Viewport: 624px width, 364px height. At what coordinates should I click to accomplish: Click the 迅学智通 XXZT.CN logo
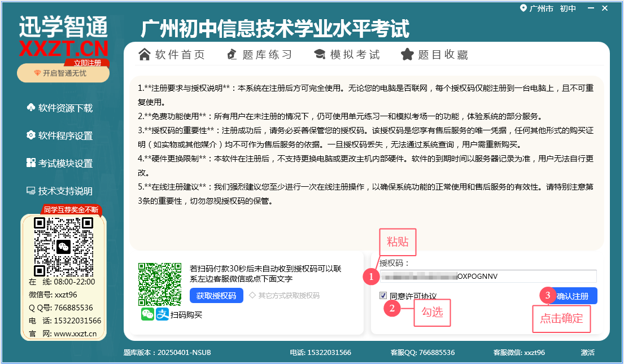coord(64,37)
